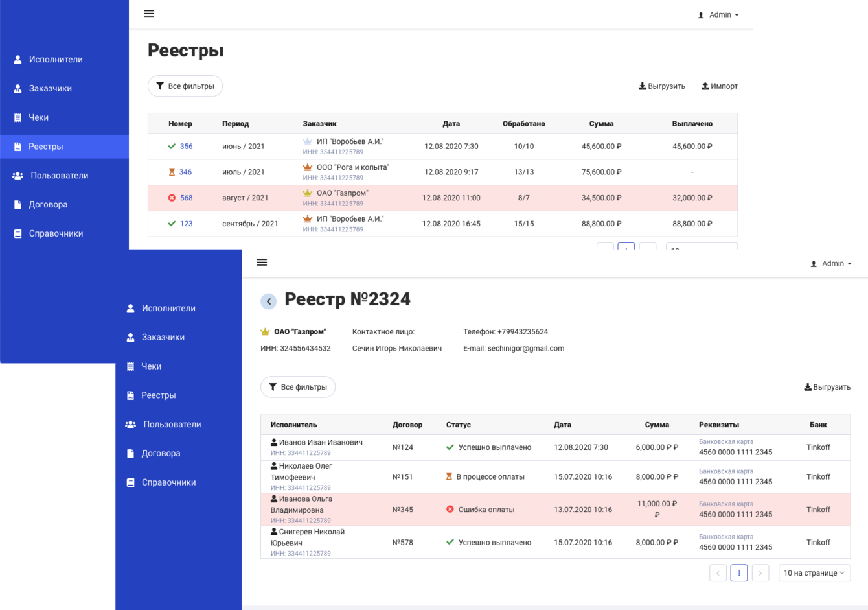Screen dimensions: 868x610
Task: Go to page 1 in lower pagination
Action: pos(738,573)
